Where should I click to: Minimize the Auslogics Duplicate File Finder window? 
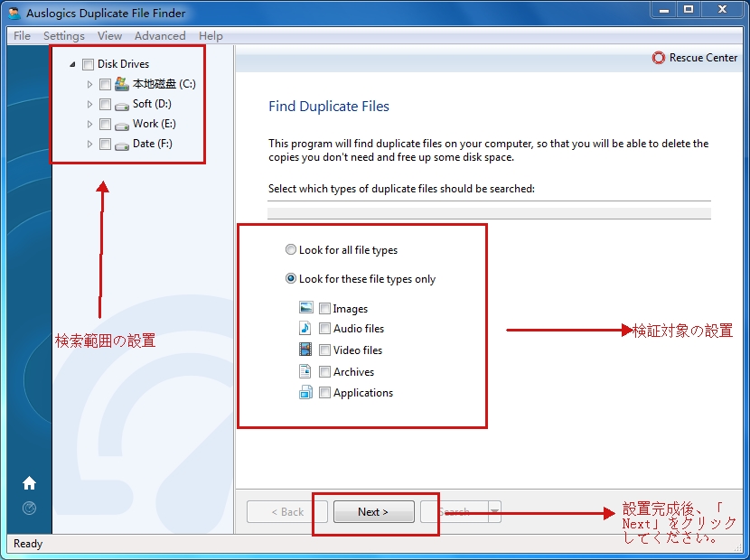(x=664, y=10)
